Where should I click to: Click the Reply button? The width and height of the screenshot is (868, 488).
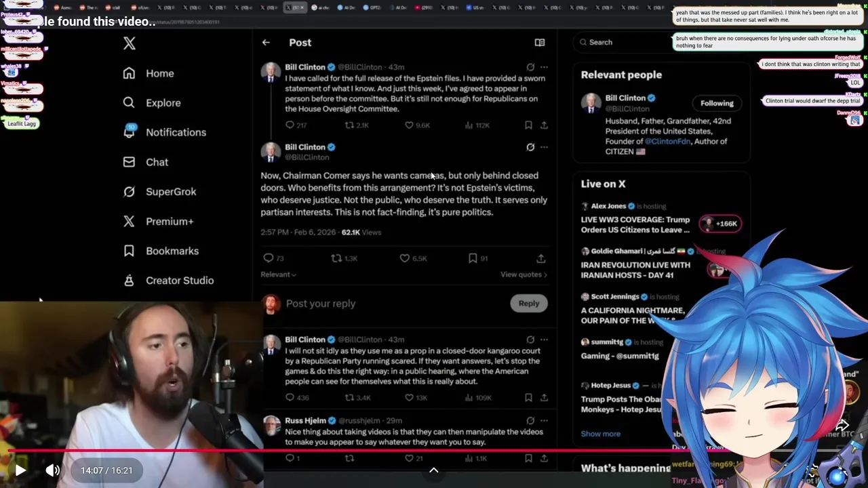click(529, 304)
